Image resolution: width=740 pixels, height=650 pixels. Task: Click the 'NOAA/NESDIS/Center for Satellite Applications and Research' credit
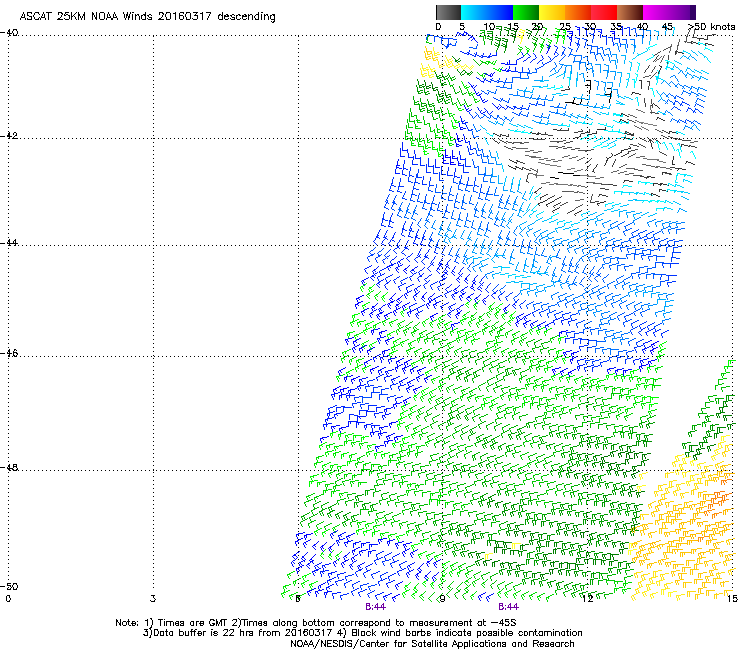432,644
